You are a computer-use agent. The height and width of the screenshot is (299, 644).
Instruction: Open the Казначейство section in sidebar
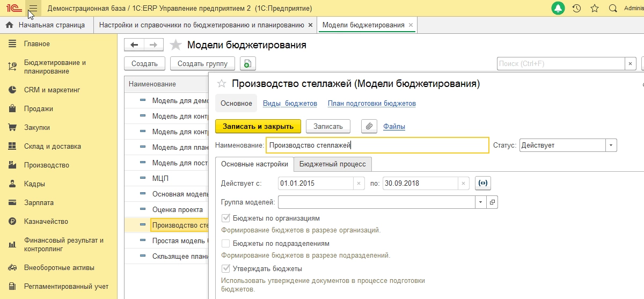46,221
